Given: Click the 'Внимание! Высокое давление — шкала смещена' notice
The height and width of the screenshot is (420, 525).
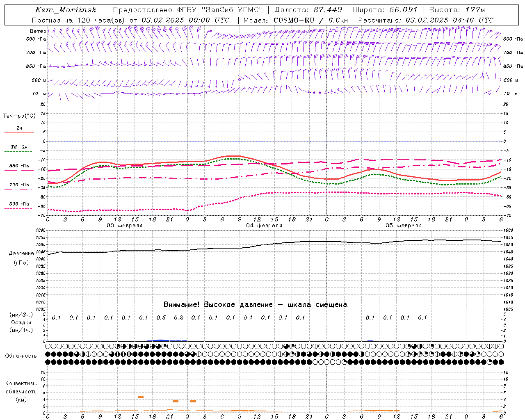Looking at the screenshot, I should [256, 305].
